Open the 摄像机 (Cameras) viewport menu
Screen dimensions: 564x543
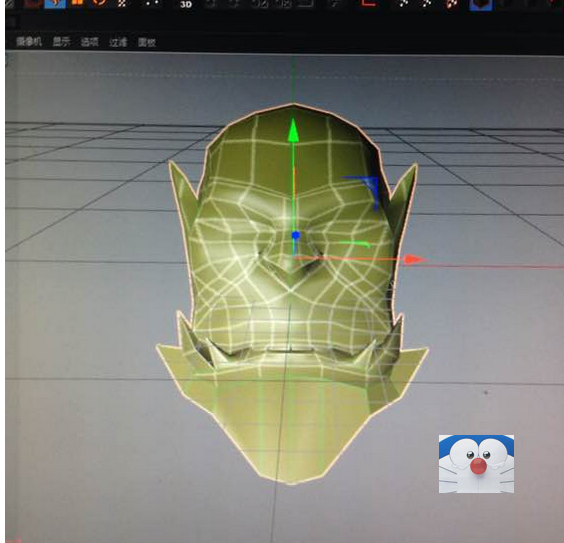(29, 42)
